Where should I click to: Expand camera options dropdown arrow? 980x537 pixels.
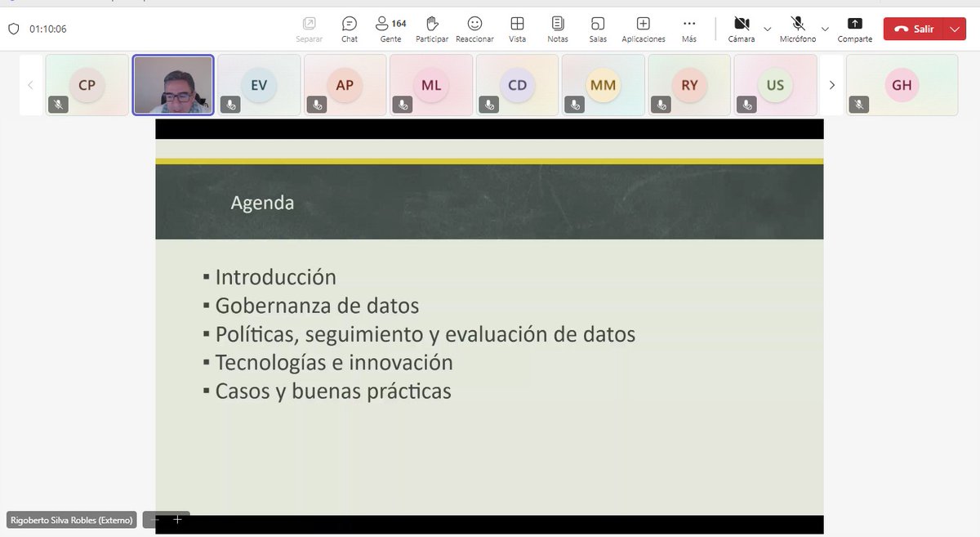(x=767, y=29)
